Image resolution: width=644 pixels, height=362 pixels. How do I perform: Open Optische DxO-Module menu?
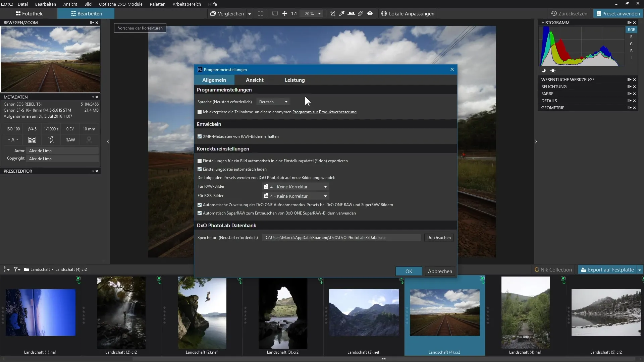click(120, 4)
